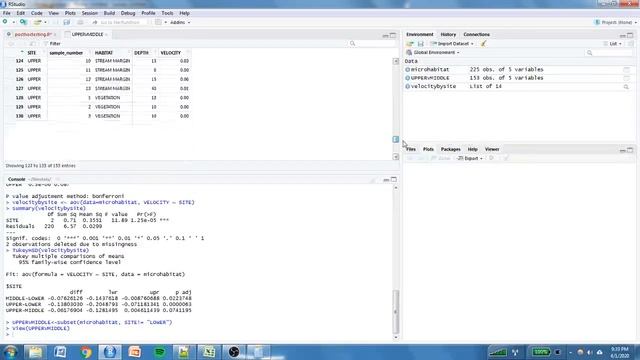Image resolution: width=640 pixels, height=360 pixels.
Task: Switch to the Files tab
Action: pos(411,149)
